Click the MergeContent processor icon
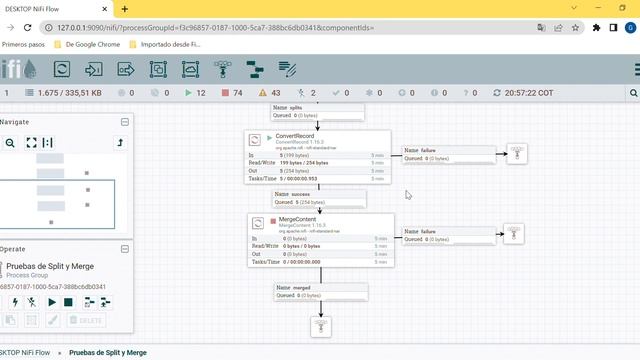The width and height of the screenshot is (640, 360). [x=258, y=223]
